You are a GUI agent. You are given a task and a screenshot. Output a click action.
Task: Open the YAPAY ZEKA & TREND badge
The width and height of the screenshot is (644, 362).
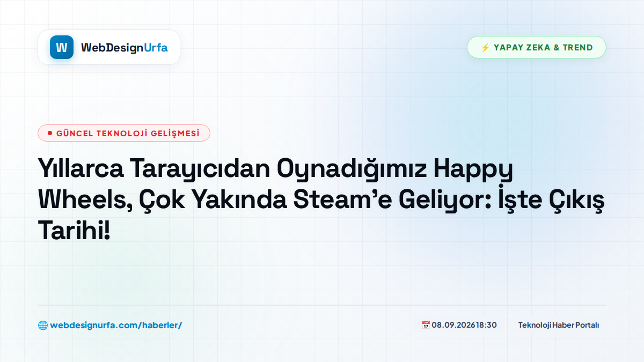click(x=537, y=47)
